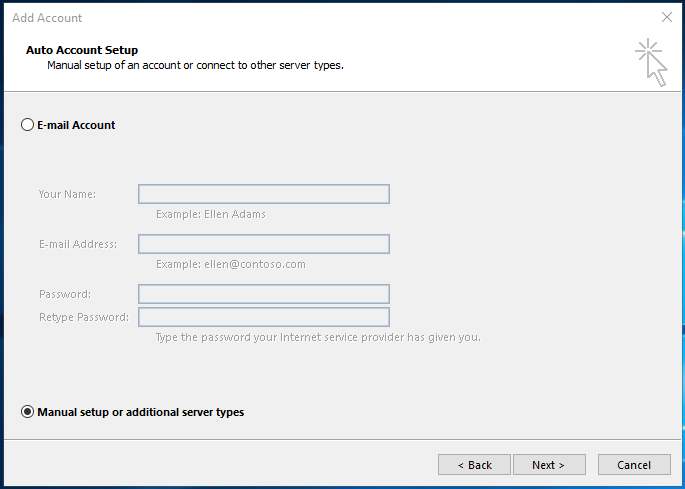Click the E-mail Address text field
Screen dimensions: 685x489
pyautogui.click(x=264, y=244)
